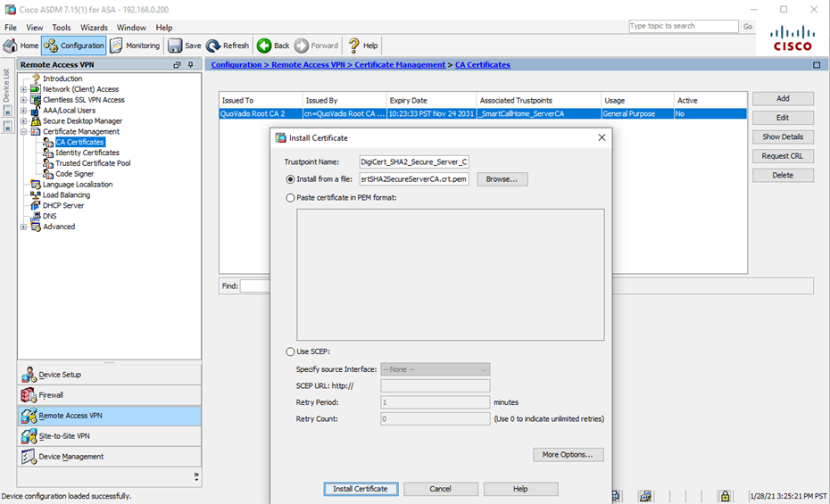
Task: Click the DHCP Server tree icon
Action: tap(36, 205)
